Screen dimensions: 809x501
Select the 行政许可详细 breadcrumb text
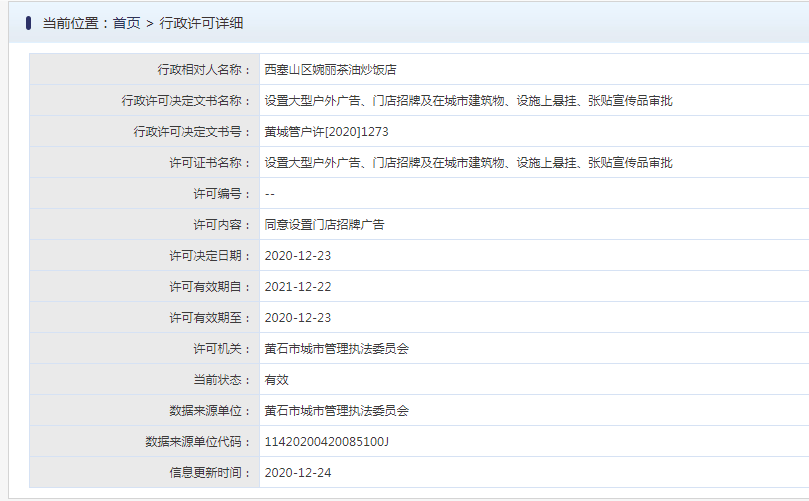[201, 23]
